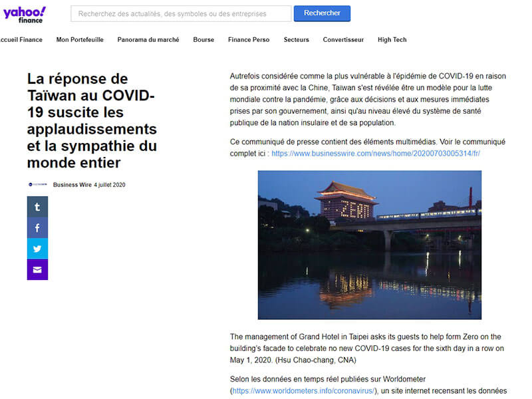Click the Grand Hotel Taipei photo

(x=369, y=245)
